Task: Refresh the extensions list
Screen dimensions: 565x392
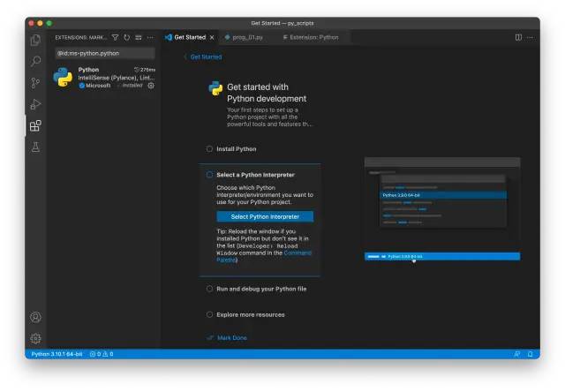Action: (x=126, y=37)
